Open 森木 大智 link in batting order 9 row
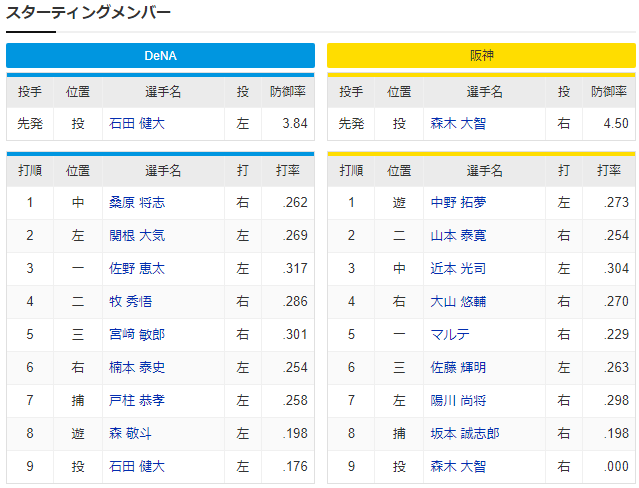This screenshot has width=639, height=488. pyautogui.click(x=458, y=466)
